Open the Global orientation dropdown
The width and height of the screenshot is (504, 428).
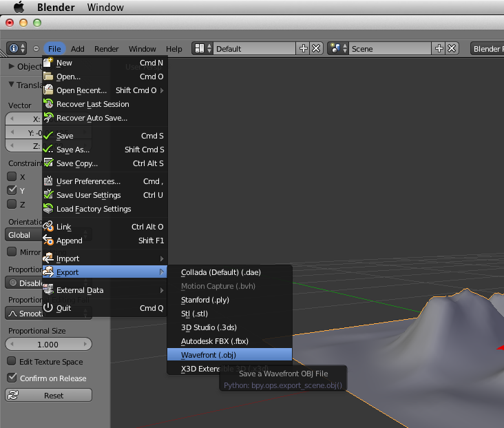click(x=48, y=235)
